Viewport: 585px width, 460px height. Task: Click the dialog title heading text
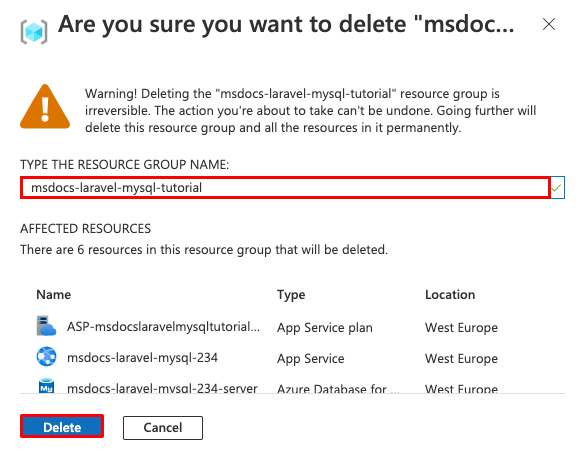pyautogui.click(x=286, y=25)
